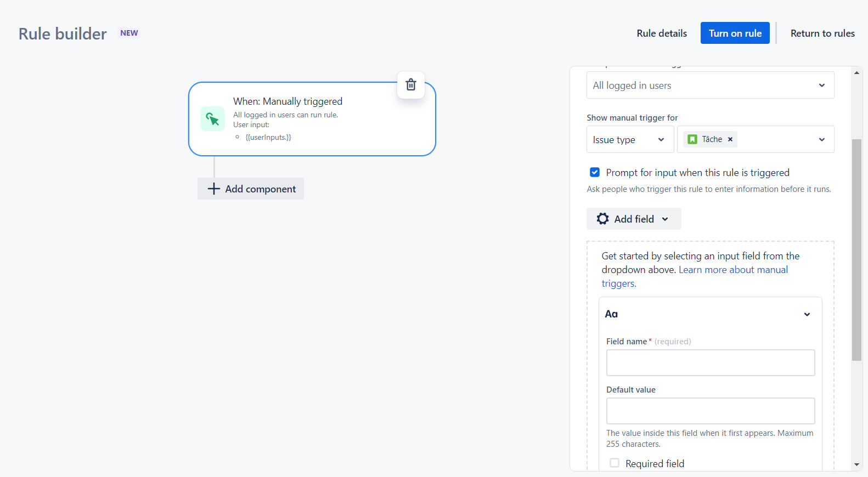
Task: Expand the Aa field type selector
Action: point(807,314)
